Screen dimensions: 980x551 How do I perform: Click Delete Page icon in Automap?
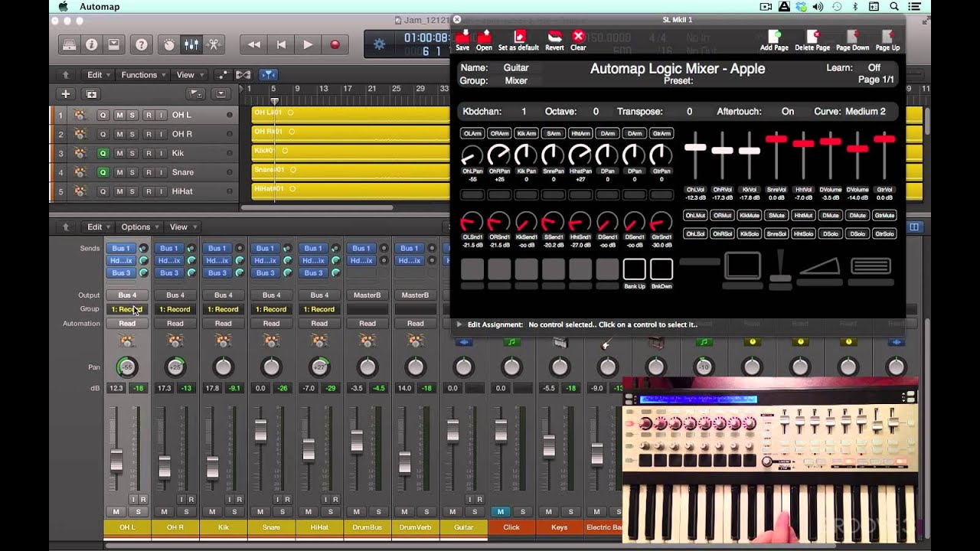(812, 40)
